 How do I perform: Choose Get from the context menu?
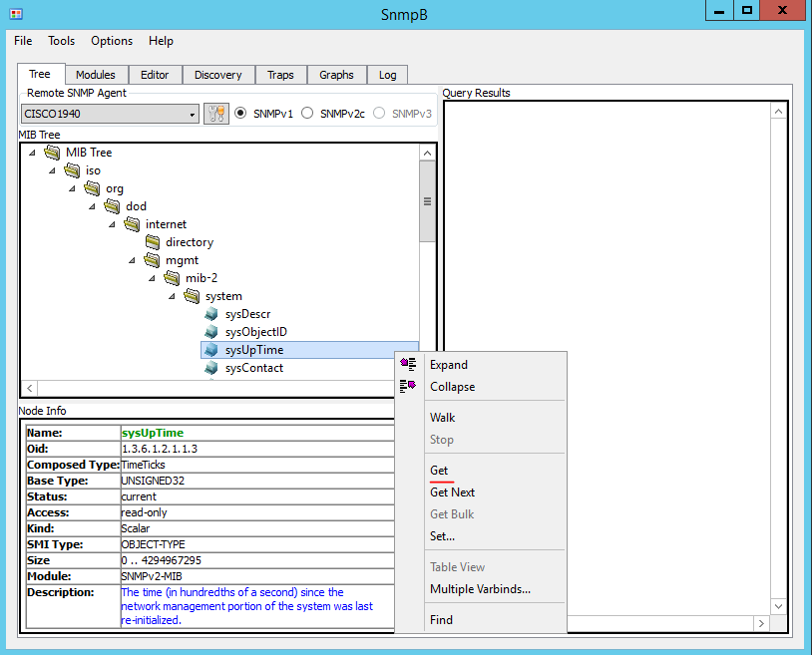tap(439, 470)
